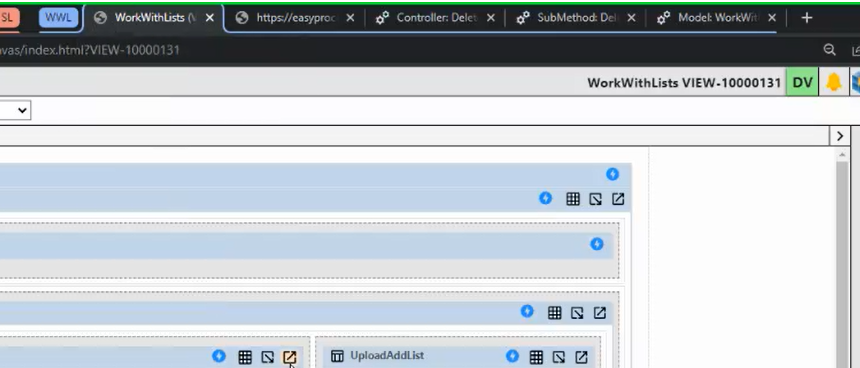Click lone lightning icon in topmost blue header
Screen dimensions: 860x368
(613, 174)
